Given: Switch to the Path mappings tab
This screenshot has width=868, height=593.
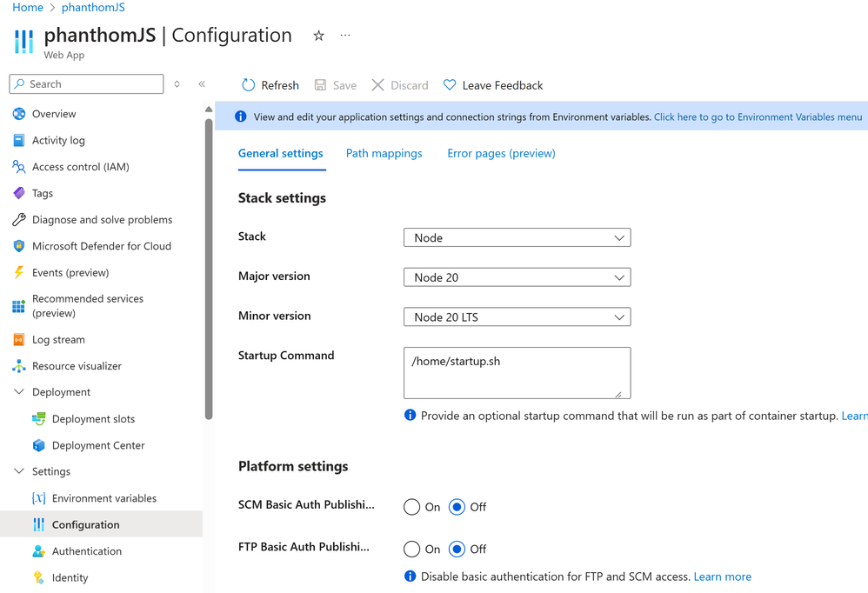Looking at the screenshot, I should coord(384,153).
